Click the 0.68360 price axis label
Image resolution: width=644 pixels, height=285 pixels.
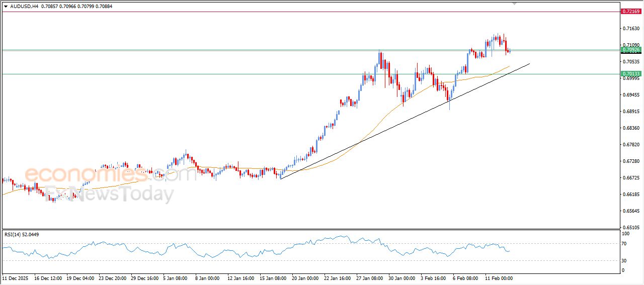pyautogui.click(x=631, y=128)
